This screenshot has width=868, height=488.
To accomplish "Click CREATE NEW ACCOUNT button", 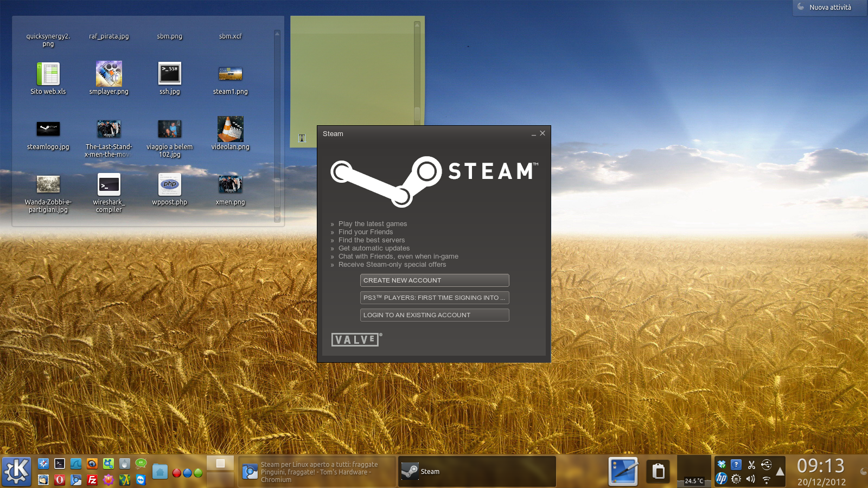I will click(x=435, y=280).
